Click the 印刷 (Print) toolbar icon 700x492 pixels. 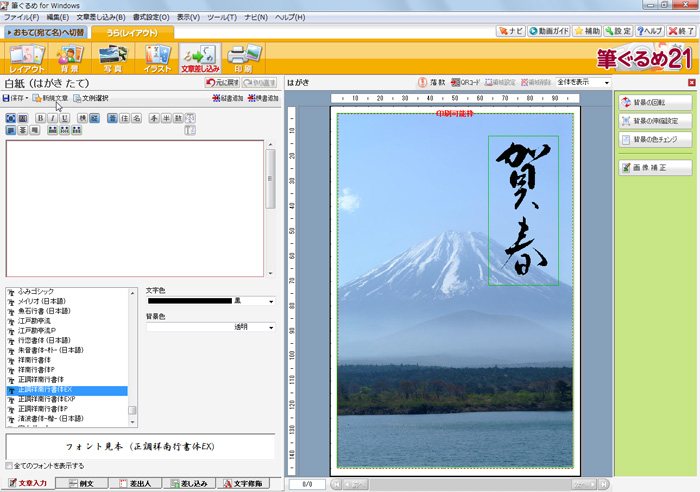pyautogui.click(x=242, y=58)
